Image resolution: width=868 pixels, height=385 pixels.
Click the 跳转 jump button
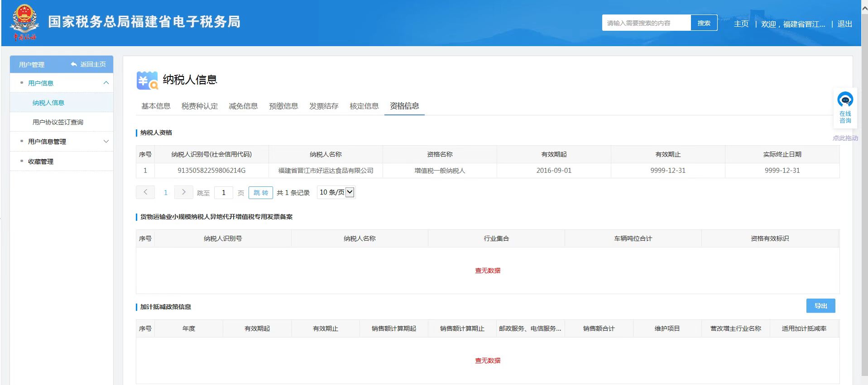pyautogui.click(x=261, y=193)
